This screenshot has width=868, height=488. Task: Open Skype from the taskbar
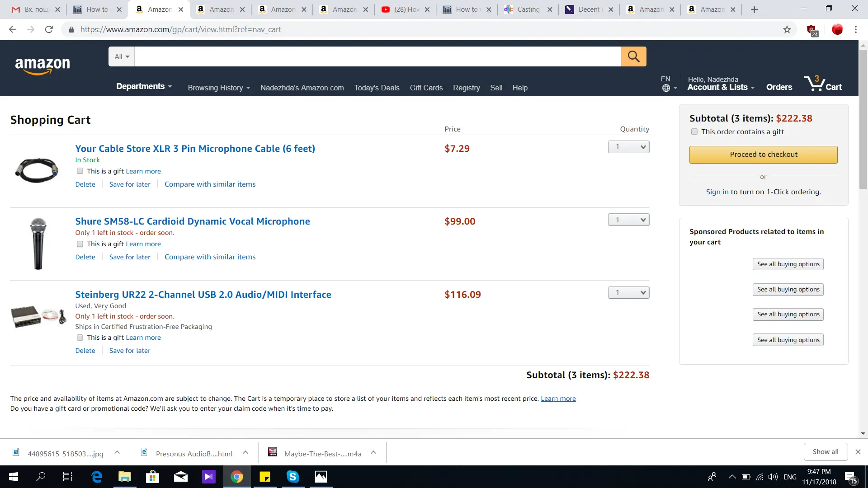[x=292, y=477]
